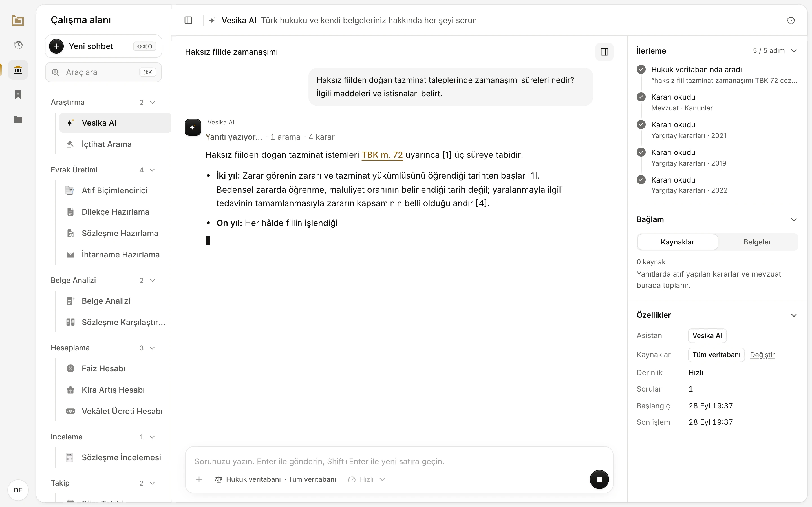
Task: Stop the response generation
Action: (599, 479)
